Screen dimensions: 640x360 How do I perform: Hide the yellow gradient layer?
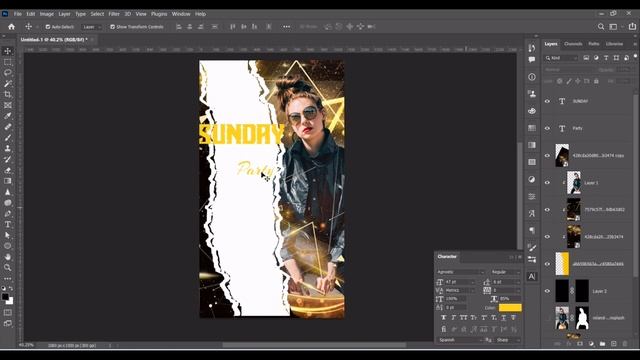point(547,264)
